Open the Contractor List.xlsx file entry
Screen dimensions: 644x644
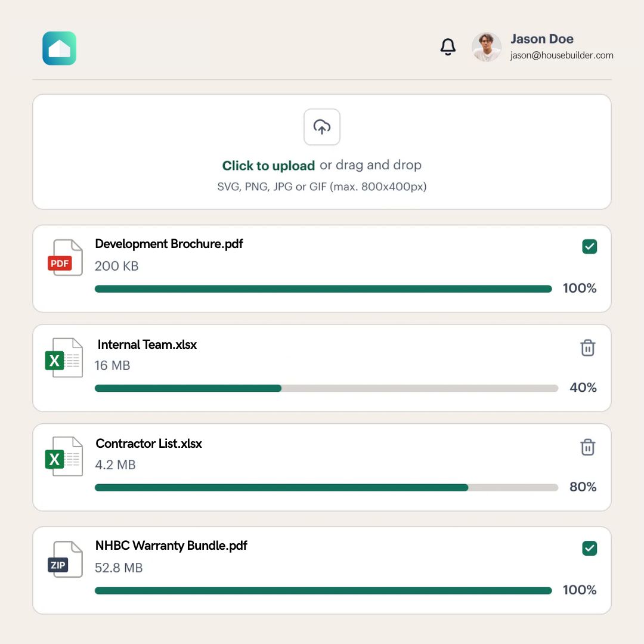(322, 467)
